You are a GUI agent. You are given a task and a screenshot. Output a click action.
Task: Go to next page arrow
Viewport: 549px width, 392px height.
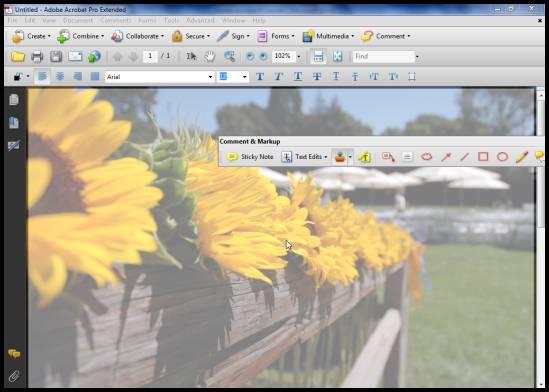pyautogui.click(x=134, y=56)
